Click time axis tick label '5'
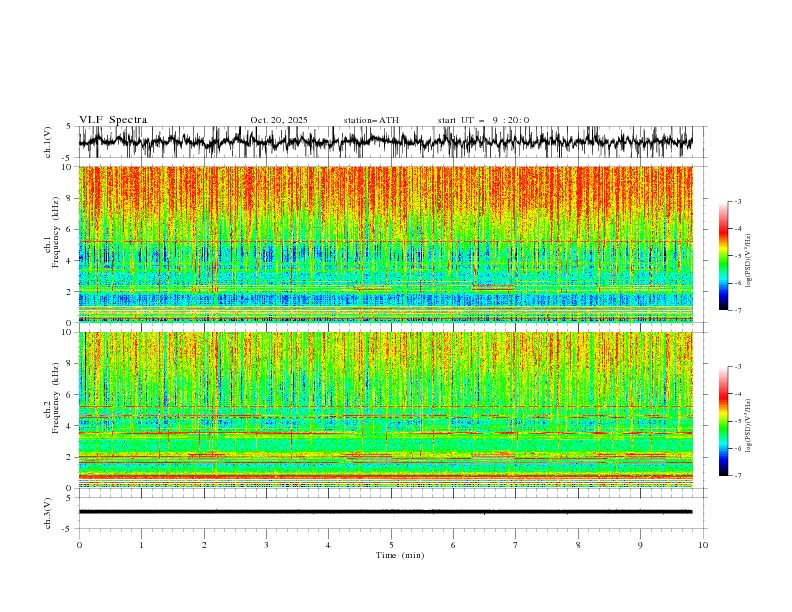 click(391, 545)
